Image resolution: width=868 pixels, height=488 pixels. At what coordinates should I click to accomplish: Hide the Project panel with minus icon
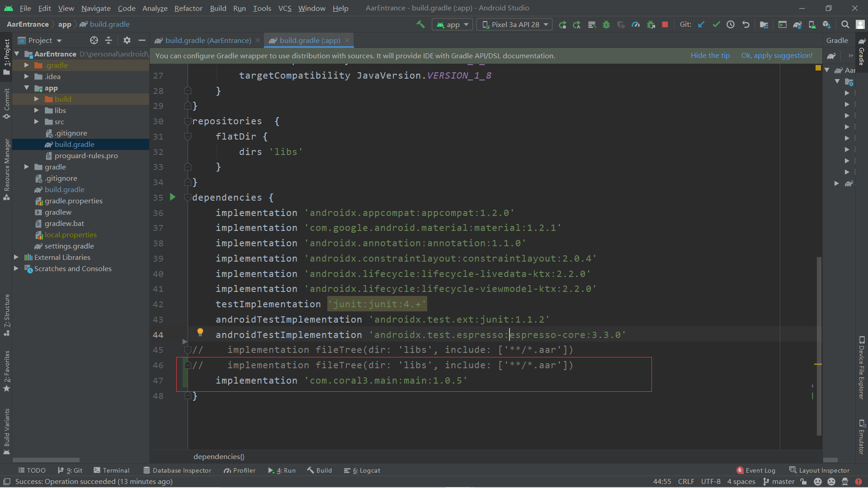(x=142, y=41)
